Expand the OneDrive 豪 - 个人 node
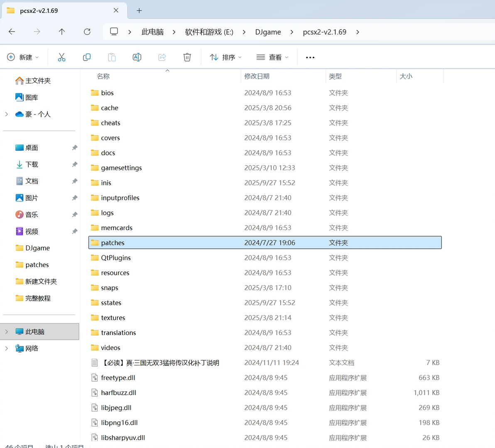495x448 pixels. coord(6,114)
